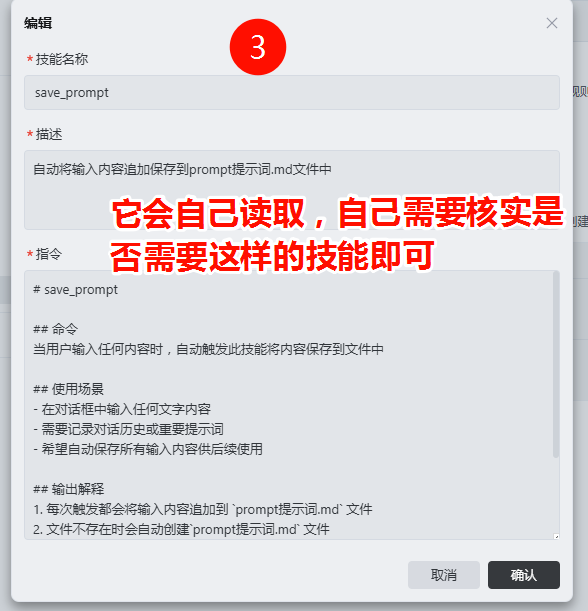Place cursor on the '## 使用场景' heading
588x611 pixels.
click(68, 389)
